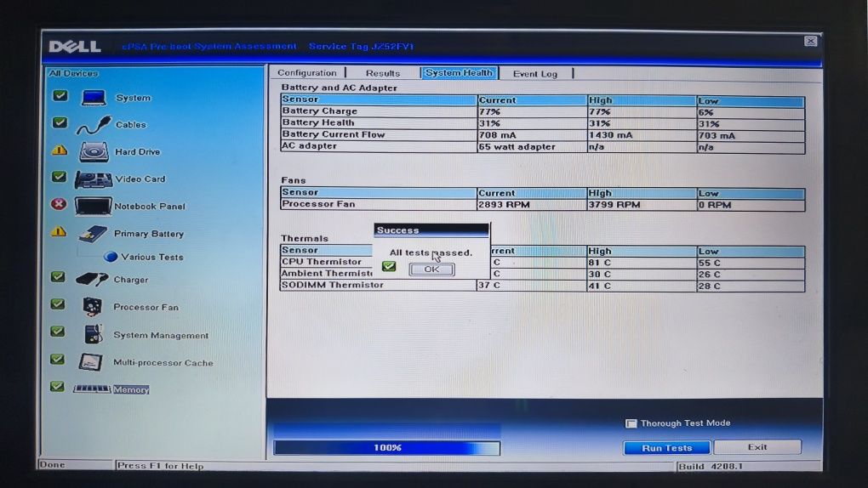Screen dimensions: 868x488
Task: Select the Notebook Panel screen icon
Action: coord(93,207)
